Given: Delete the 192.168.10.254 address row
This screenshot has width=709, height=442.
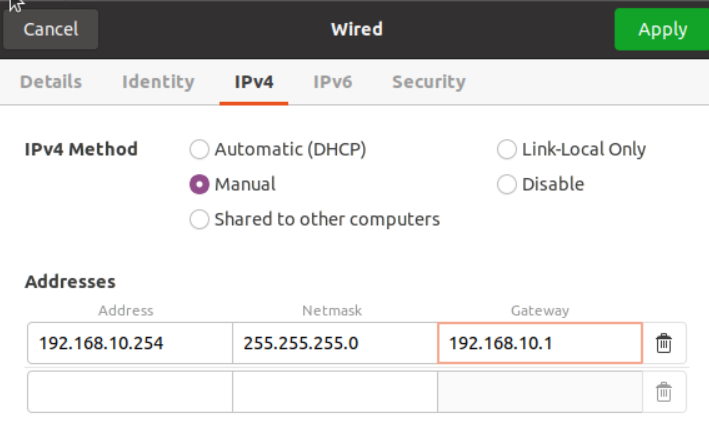Looking at the screenshot, I should (x=663, y=344).
